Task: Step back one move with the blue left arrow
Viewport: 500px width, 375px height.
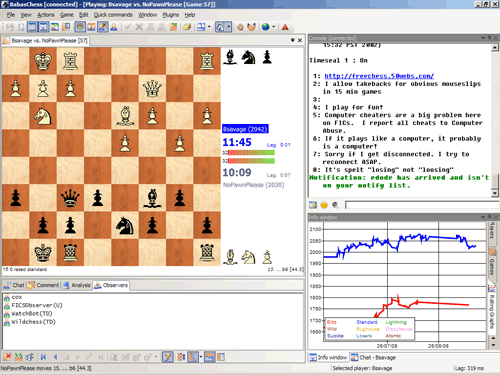Action: [x=55, y=357]
